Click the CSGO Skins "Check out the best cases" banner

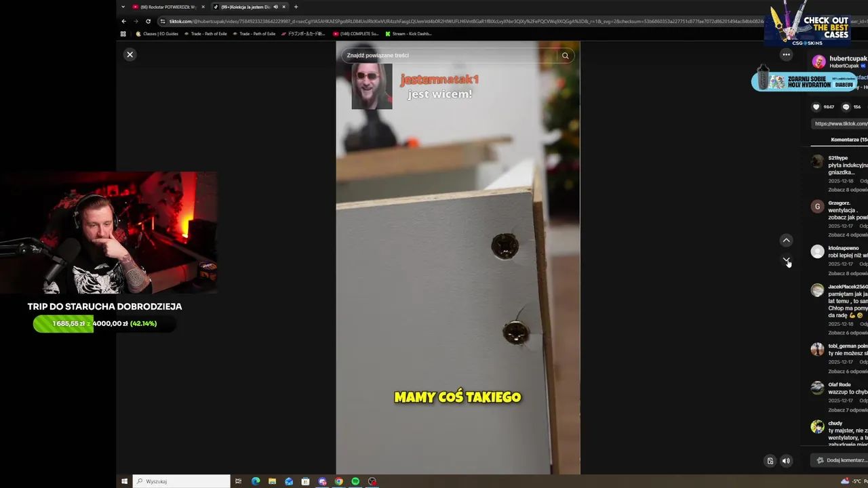808,24
